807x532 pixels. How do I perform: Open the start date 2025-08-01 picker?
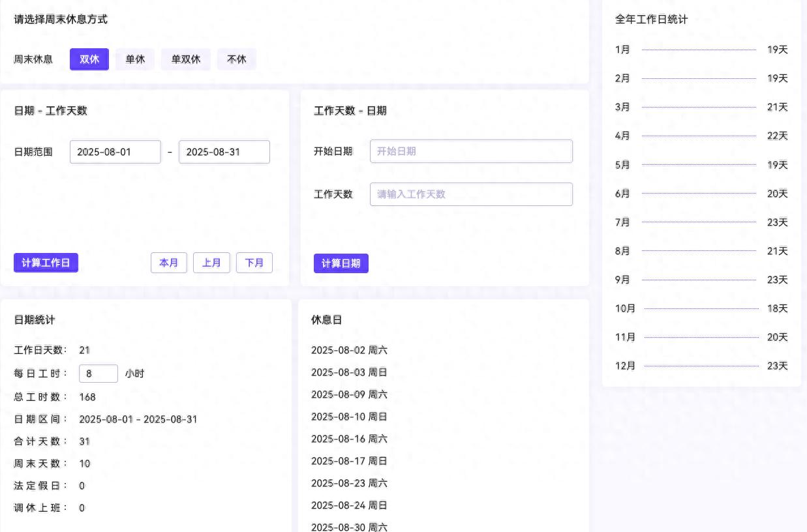[x=115, y=152]
